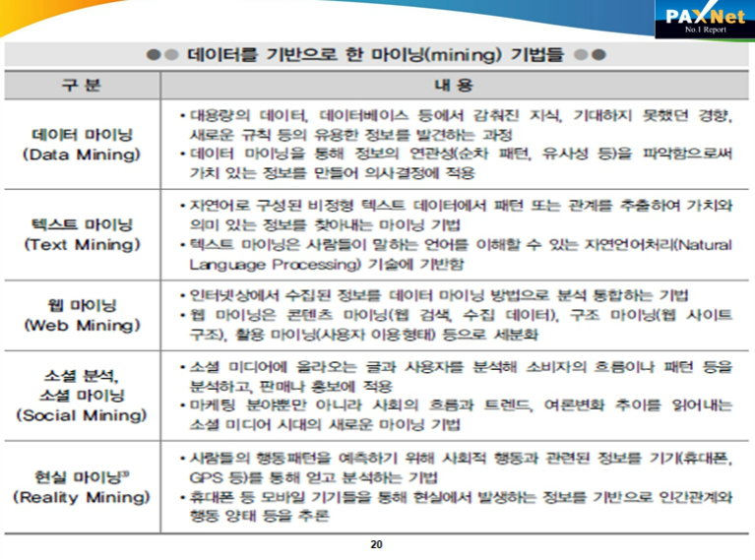This screenshot has width=755, height=560.
Task: Select the 현실 마이닝 (Reality Mining) row label
Action: [x=82, y=486]
